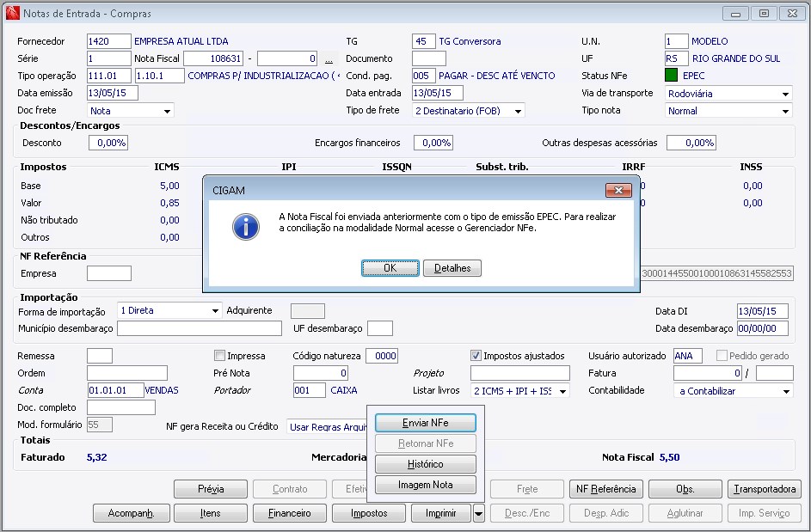The width and height of the screenshot is (811, 532).
Task: Close the CIGAM message dialog with X
Action: (x=618, y=190)
